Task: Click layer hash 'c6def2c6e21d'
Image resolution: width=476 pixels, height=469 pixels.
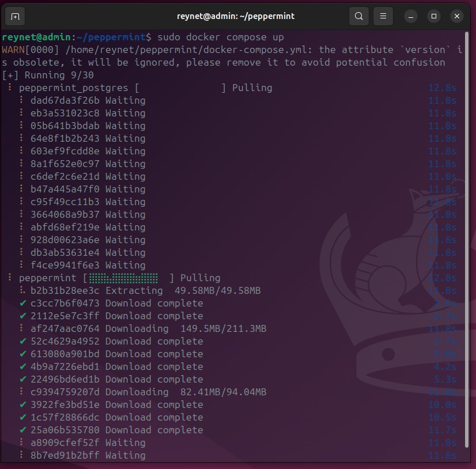Action: [x=65, y=177]
